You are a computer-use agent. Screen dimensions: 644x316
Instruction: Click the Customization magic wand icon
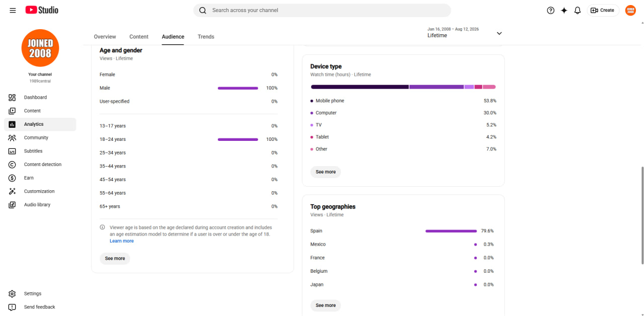pyautogui.click(x=12, y=191)
